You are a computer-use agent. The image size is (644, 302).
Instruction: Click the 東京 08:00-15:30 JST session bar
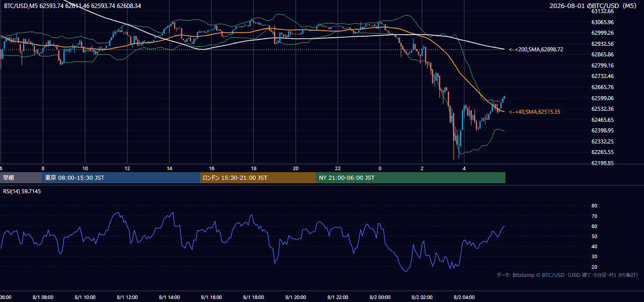[x=121, y=178]
